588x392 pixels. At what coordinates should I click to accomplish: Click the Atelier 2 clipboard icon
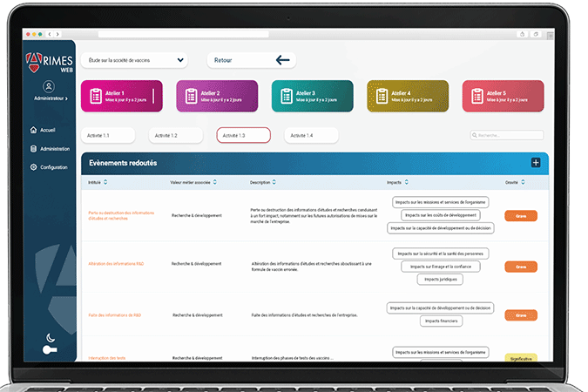pyautogui.click(x=191, y=96)
